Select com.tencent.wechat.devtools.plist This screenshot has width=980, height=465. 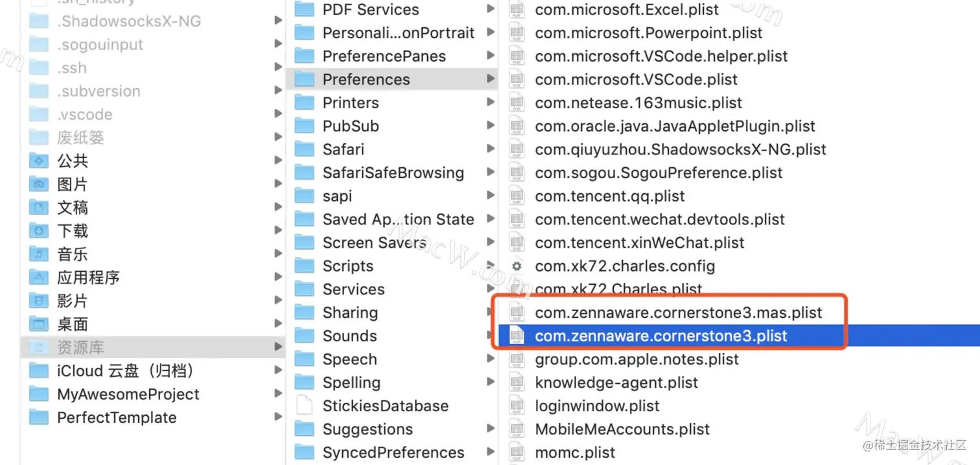[x=660, y=220]
